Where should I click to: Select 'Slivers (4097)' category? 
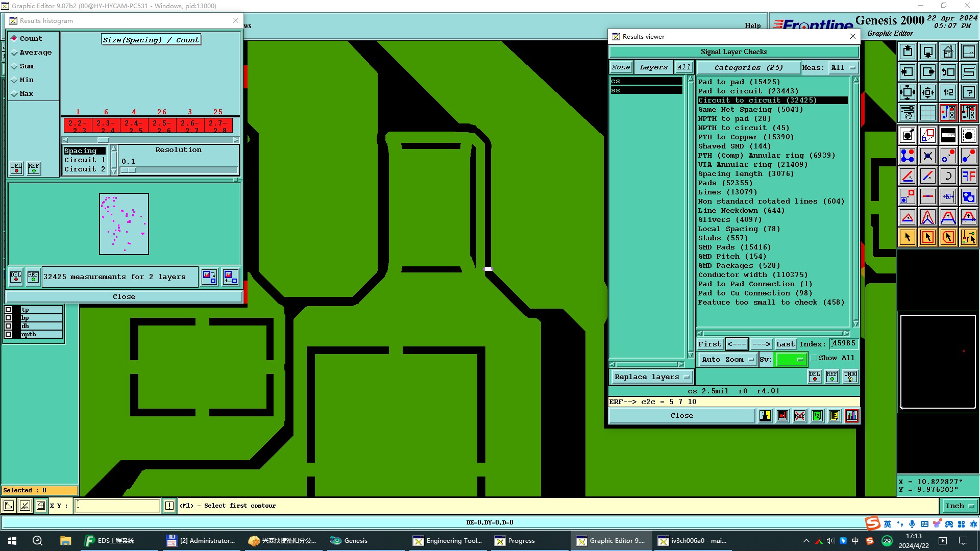pos(729,220)
